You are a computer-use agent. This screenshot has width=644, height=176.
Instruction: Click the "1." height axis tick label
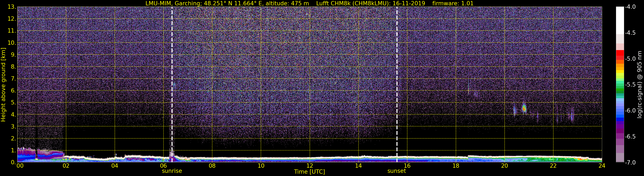click(13, 150)
